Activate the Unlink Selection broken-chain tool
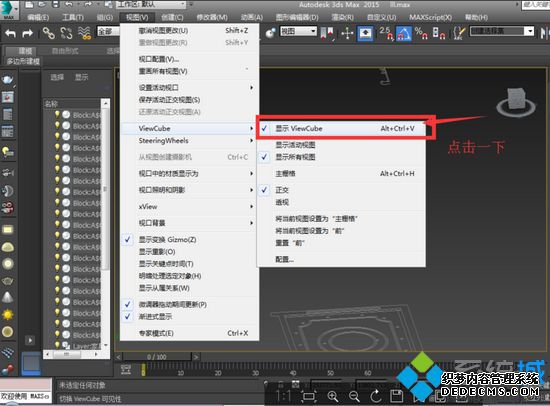This screenshot has width=550, height=406. point(66,33)
